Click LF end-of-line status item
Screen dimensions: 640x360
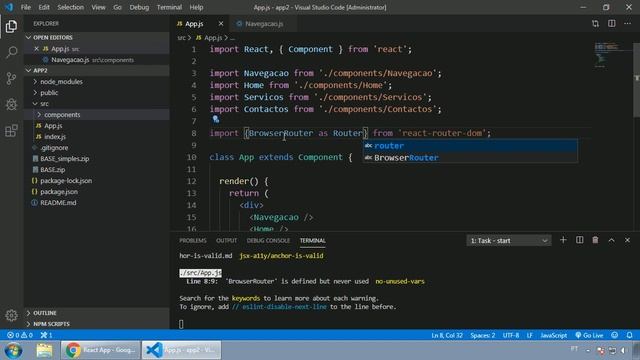(529, 335)
